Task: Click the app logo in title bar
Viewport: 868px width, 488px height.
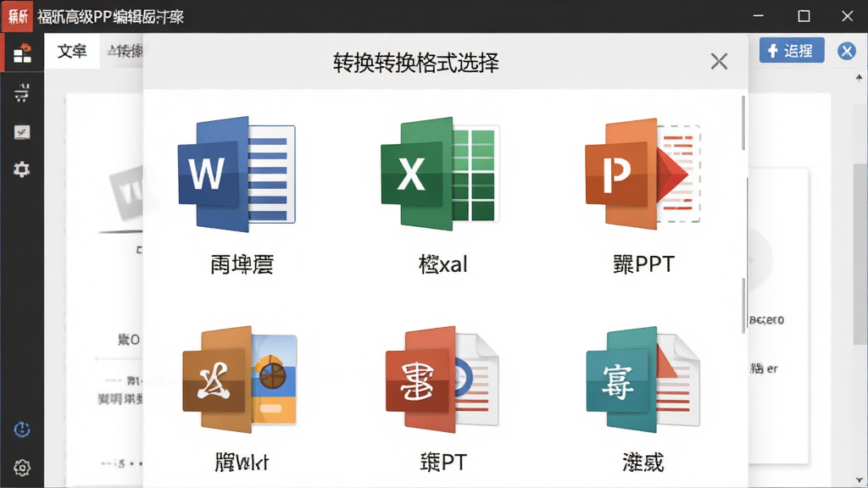Action: (17, 16)
